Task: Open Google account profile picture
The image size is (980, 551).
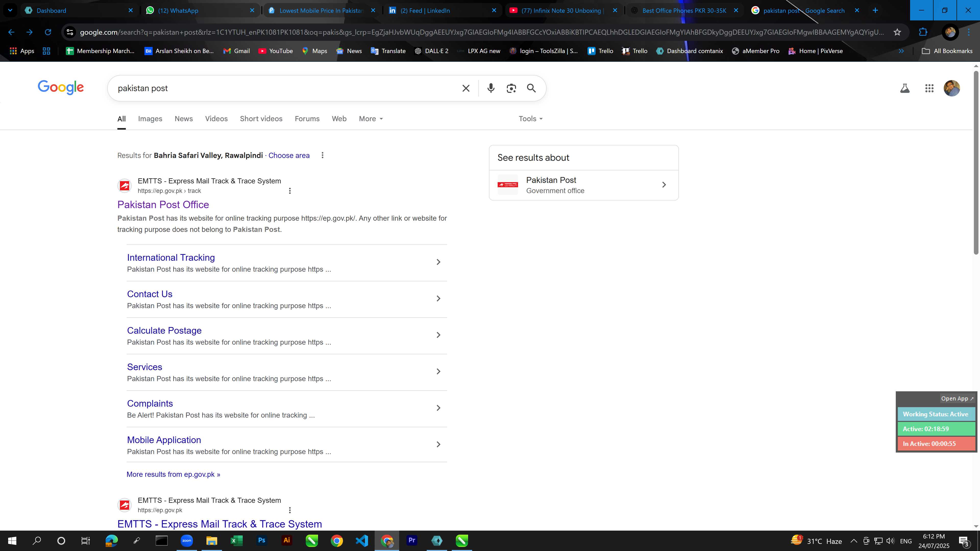Action: [x=952, y=88]
